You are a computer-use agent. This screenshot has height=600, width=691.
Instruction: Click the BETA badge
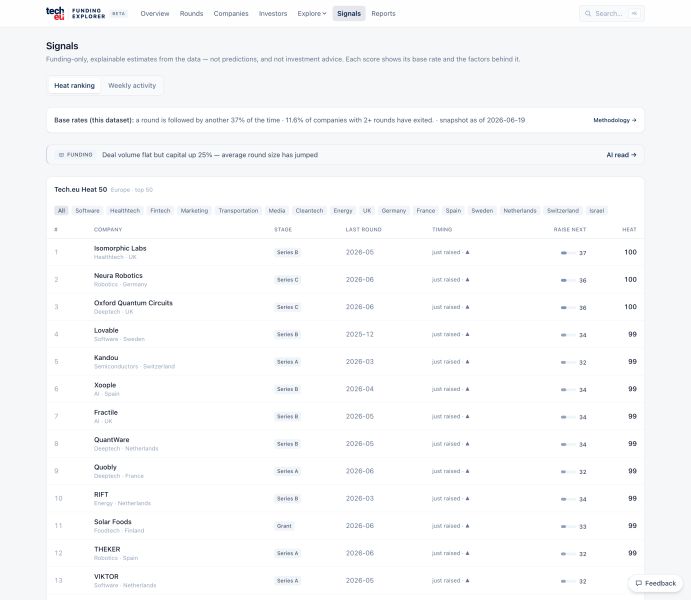pos(118,14)
